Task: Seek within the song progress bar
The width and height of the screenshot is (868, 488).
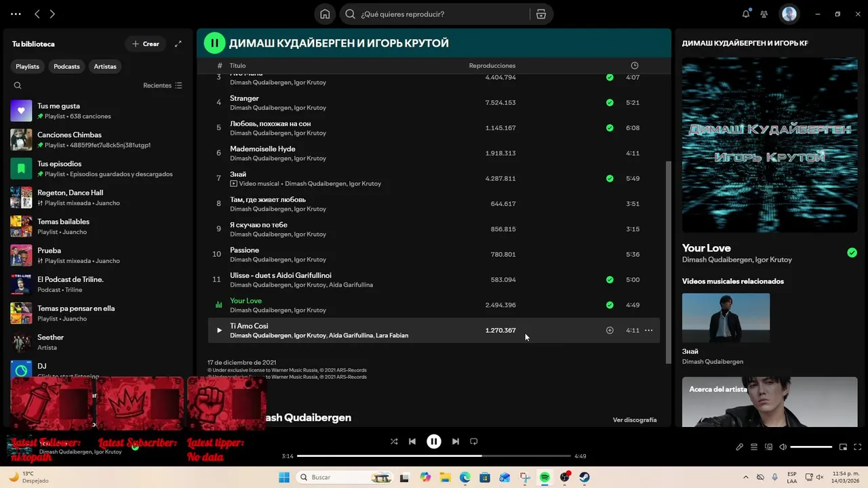Action: pos(434,456)
